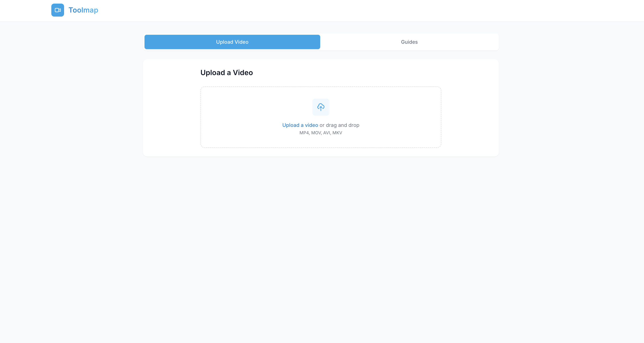Return to the Upload Video section
Viewport: 644px width, 343px height.
(x=232, y=42)
